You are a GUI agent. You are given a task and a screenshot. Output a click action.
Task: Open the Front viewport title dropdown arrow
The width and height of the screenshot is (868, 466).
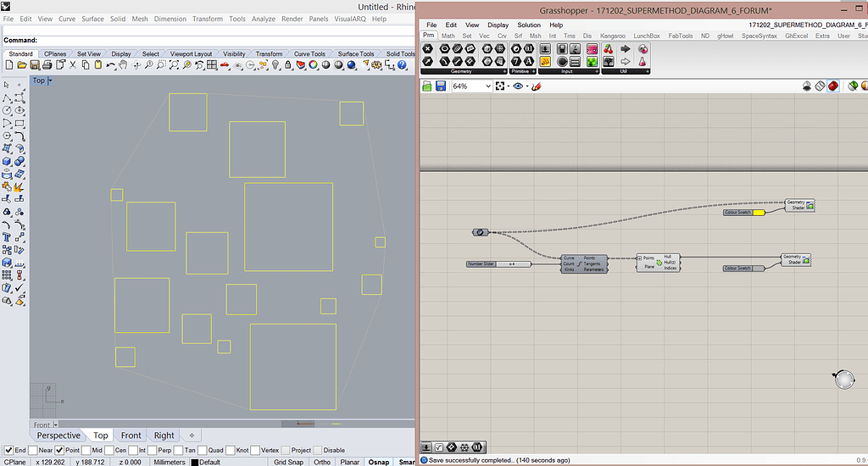(x=56, y=425)
